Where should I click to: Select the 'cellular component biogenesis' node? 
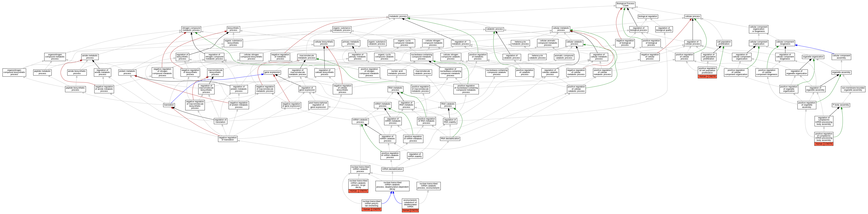(785, 43)
